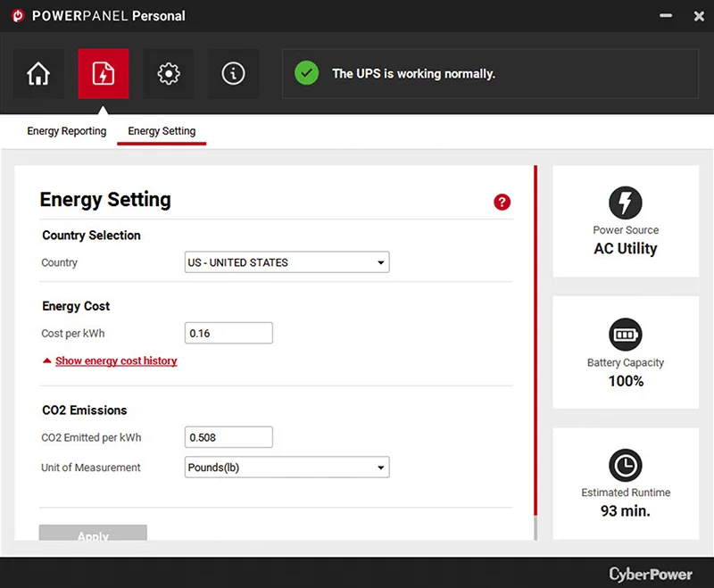Click the 'Energy Cost' heading
This screenshot has height=588, width=714.
coord(76,306)
